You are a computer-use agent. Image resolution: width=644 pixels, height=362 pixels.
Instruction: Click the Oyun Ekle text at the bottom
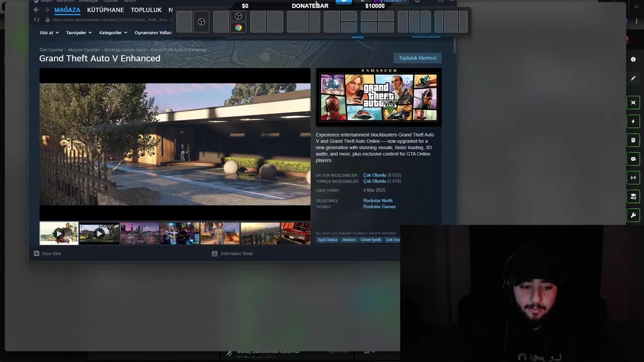click(x=51, y=253)
